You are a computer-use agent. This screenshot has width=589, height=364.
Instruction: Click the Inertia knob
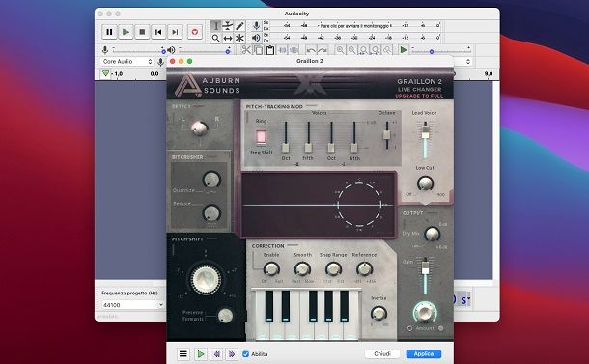pos(379,313)
